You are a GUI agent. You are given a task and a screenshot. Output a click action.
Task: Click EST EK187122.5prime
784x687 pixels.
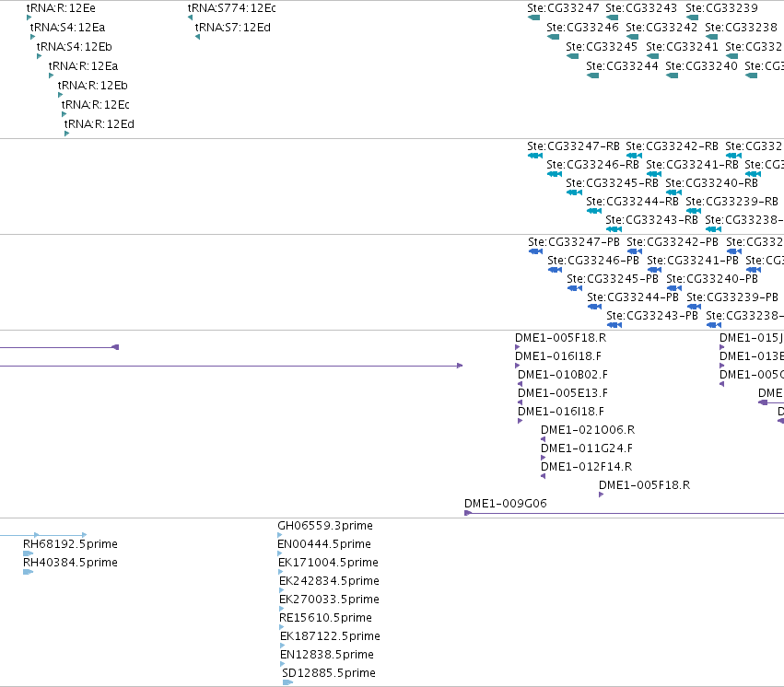pos(331,636)
